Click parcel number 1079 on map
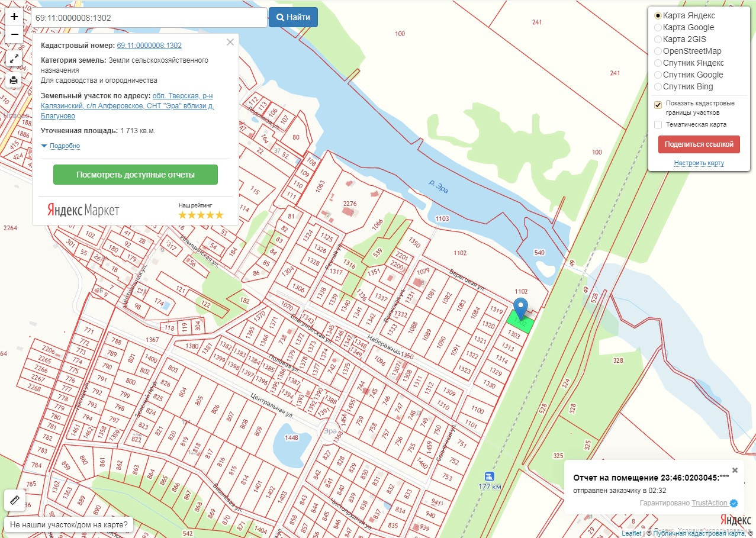The height and width of the screenshot is (538, 756). [423, 272]
